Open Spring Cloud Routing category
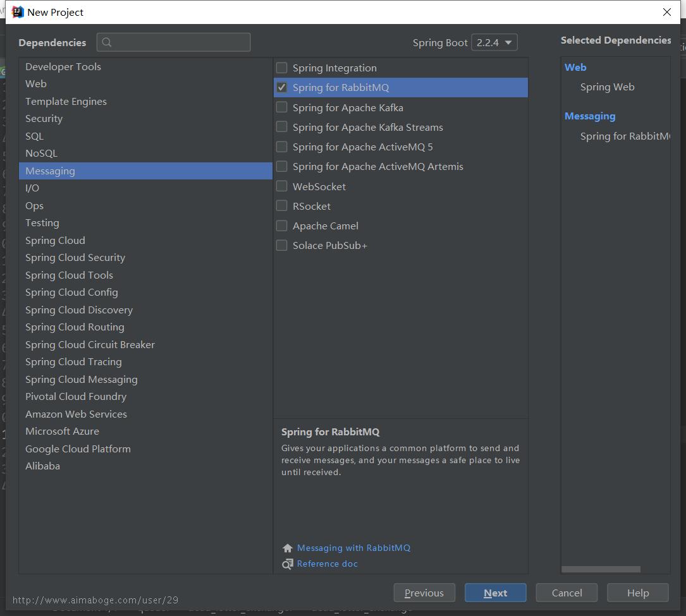Viewport: 686px width, 616px height. (145, 327)
